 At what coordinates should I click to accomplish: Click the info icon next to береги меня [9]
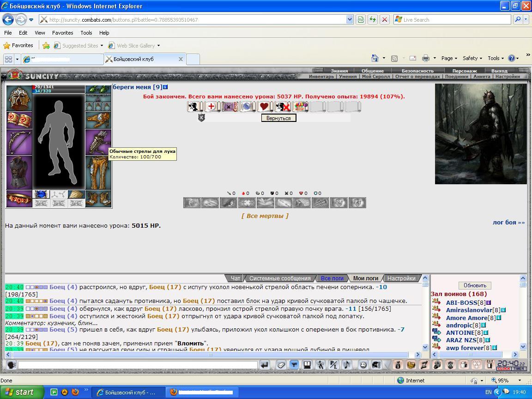(166, 87)
